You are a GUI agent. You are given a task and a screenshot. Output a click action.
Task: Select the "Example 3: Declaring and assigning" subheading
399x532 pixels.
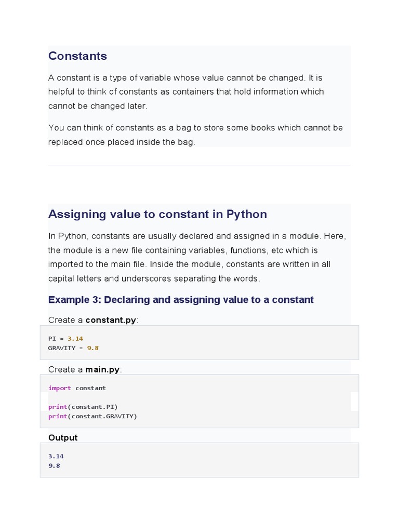pyautogui.click(x=181, y=300)
